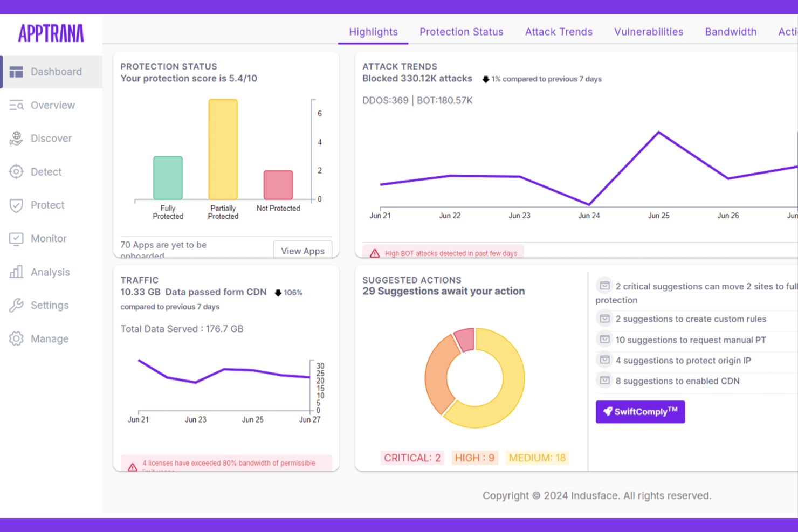Open the Dashboard panel from the sidebar
798x532 pixels.
pyautogui.click(x=17, y=71)
